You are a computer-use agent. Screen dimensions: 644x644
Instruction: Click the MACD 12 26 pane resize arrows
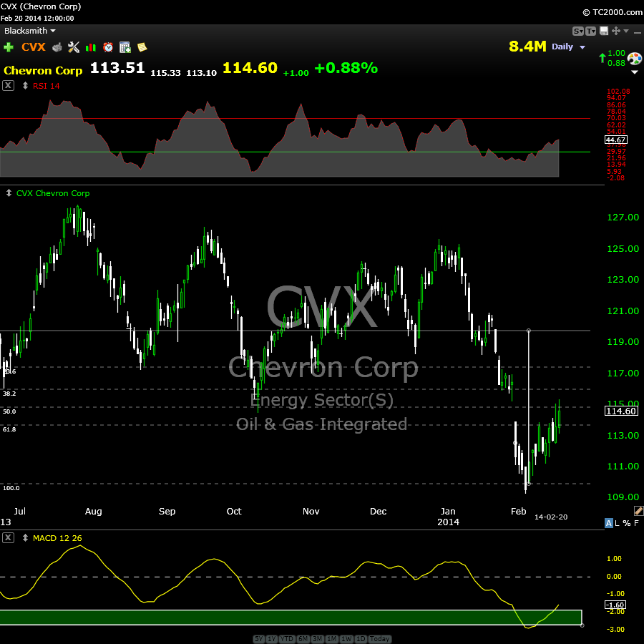pos(25,537)
